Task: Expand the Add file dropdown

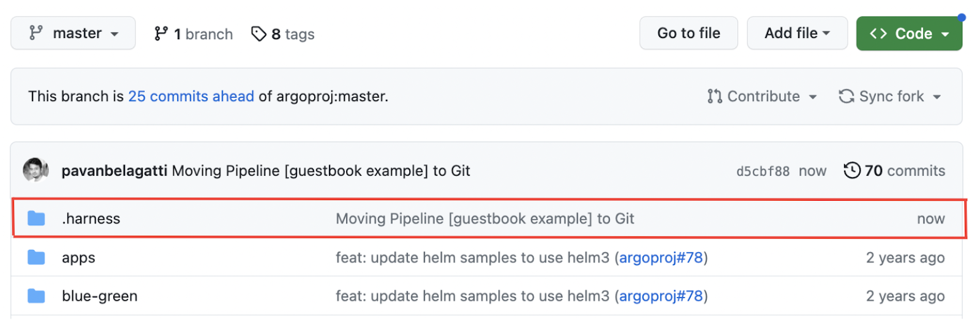Action: click(x=797, y=33)
